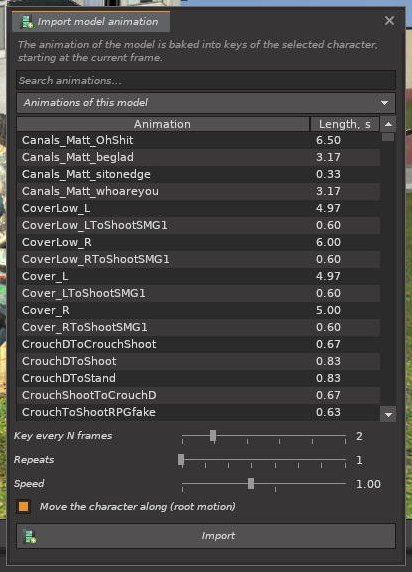The image size is (412, 572).
Task: Close the Import model animation dialog
Action: [389, 21]
